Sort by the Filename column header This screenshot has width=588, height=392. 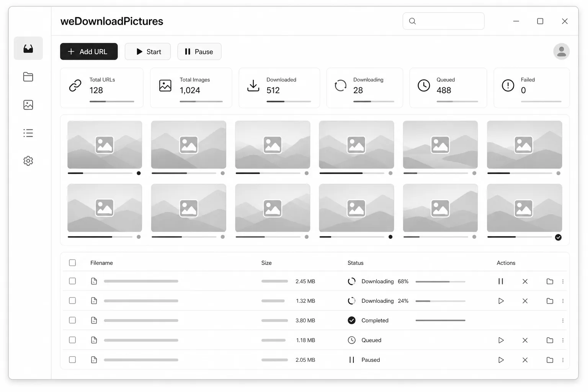[x=101, y=263]
